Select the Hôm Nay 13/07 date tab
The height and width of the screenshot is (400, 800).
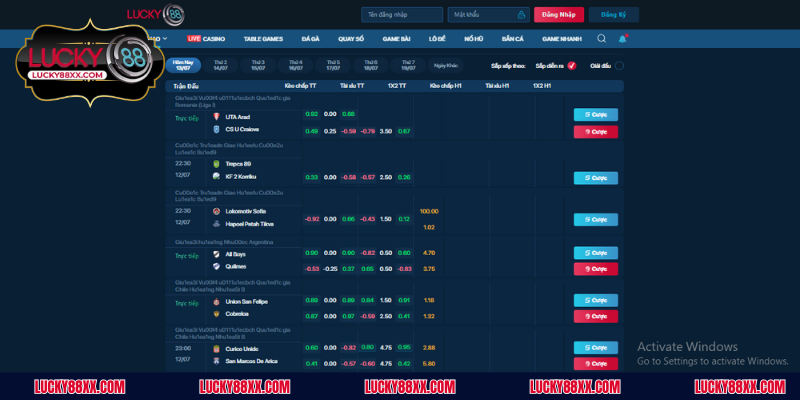pyautogui.click(x=183, y=65)
